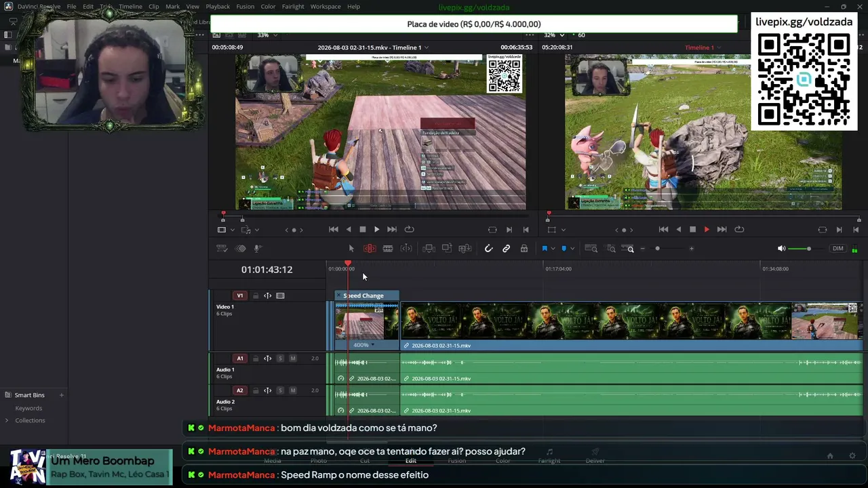The image size is (868, 488).
Task: Add a blue flag to the clip
Action: coord(544,249)
